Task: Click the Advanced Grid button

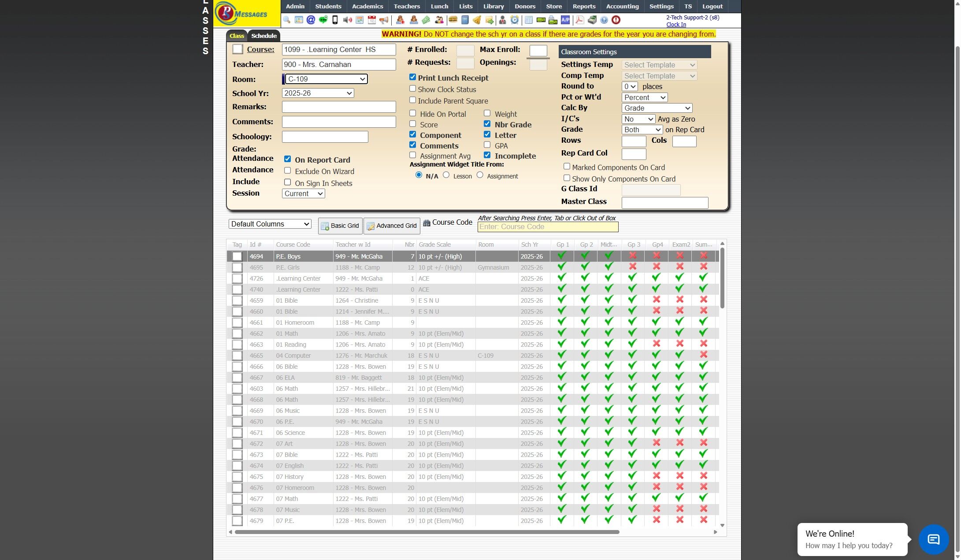Action: pos(391,226)
